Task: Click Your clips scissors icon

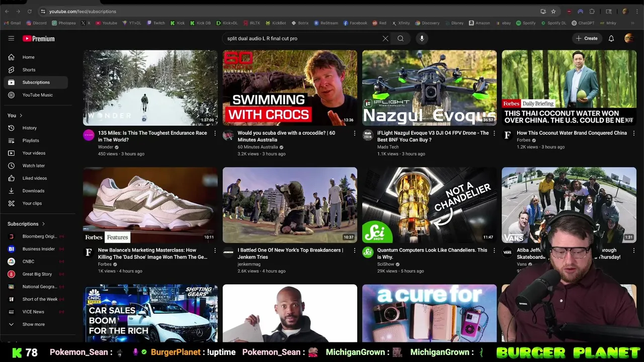Action: pos(12,203)
